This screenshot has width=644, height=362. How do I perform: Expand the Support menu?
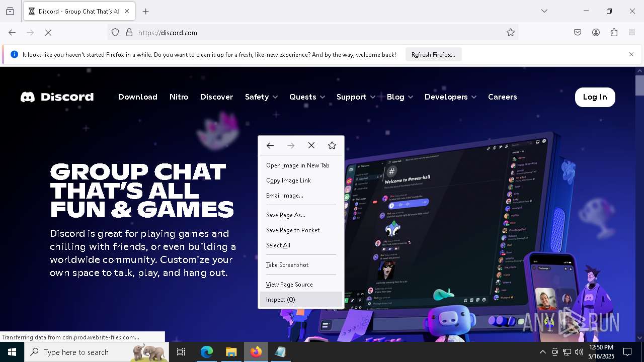pyautogui.click(x=356, y=97)
